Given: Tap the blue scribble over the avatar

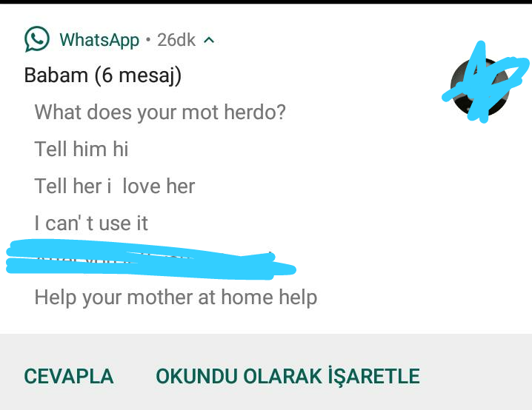Looking at the screenshot, I should point(485,83).
